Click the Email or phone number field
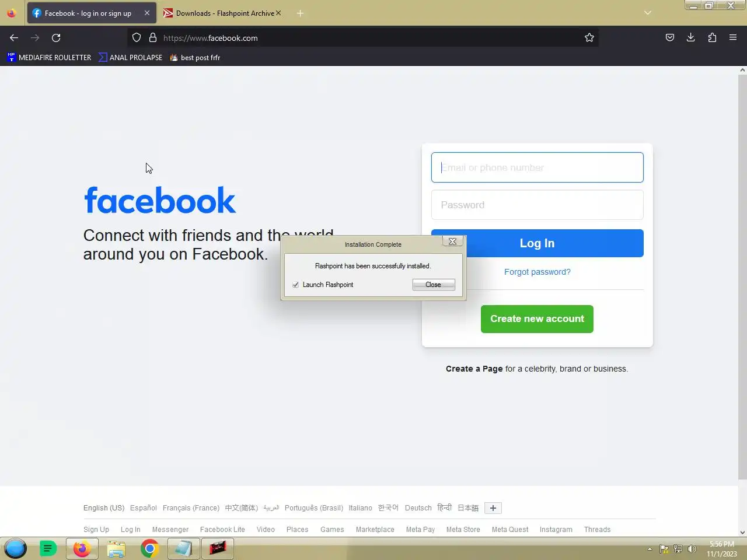This screenshot has width=747, height=560. click(537, 167)
